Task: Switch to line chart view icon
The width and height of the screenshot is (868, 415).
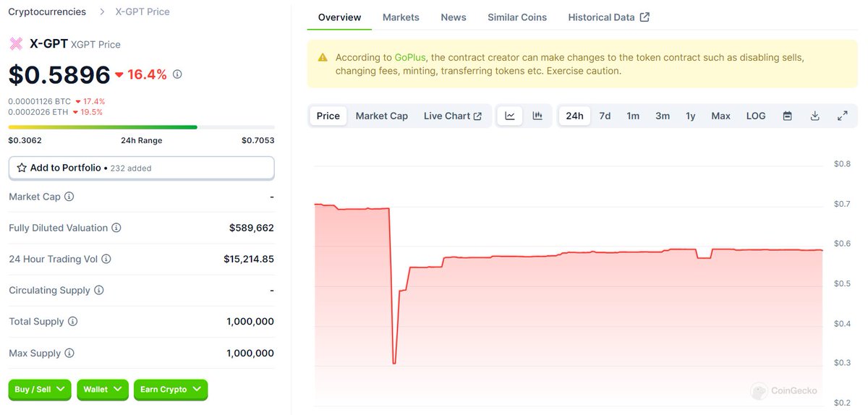Action: 510,116
